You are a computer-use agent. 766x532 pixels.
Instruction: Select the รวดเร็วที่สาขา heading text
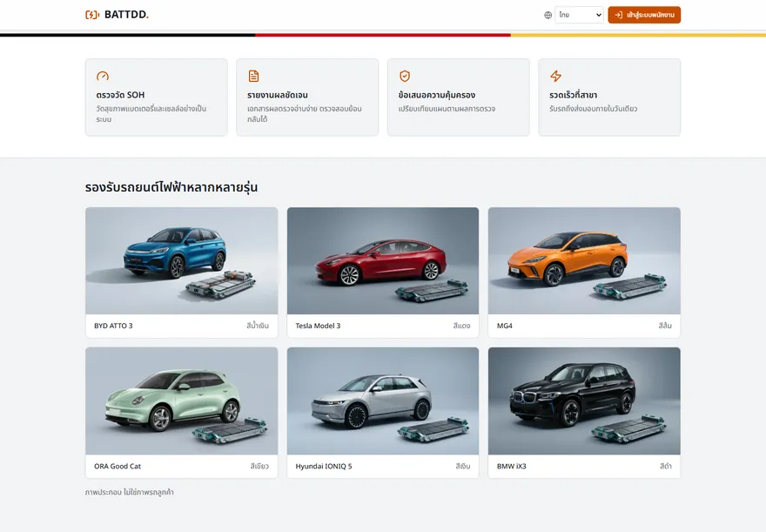click(x=573, y=95)
